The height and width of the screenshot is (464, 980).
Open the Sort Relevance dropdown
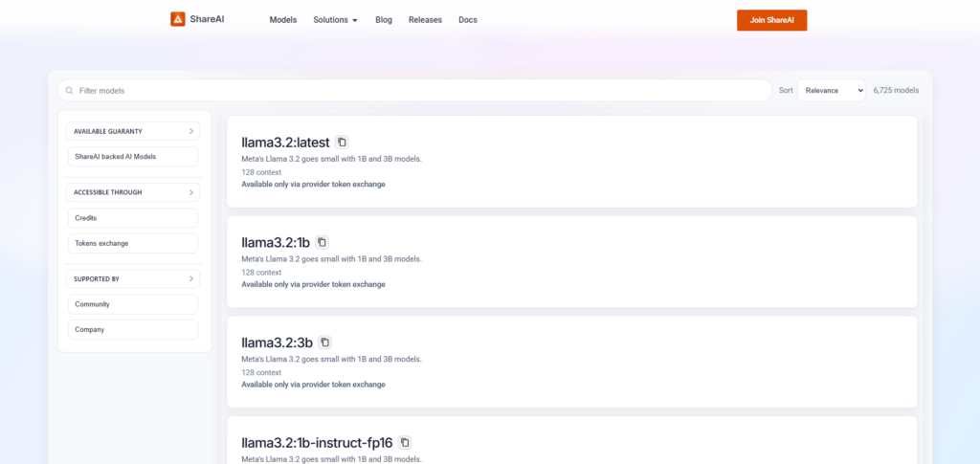(831, 90)
